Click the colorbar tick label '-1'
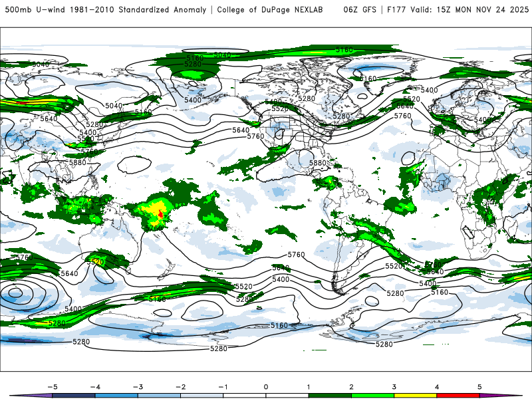 coord(223,387)
